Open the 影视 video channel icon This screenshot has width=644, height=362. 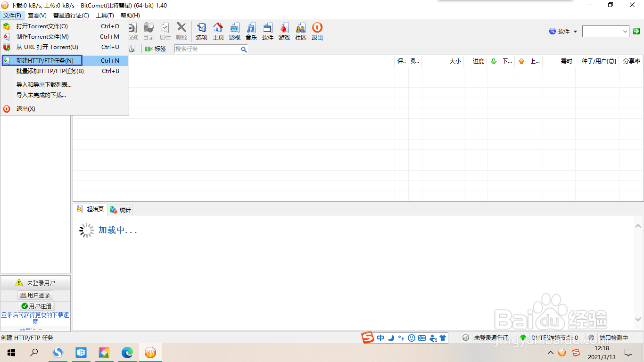click(234, 32)
